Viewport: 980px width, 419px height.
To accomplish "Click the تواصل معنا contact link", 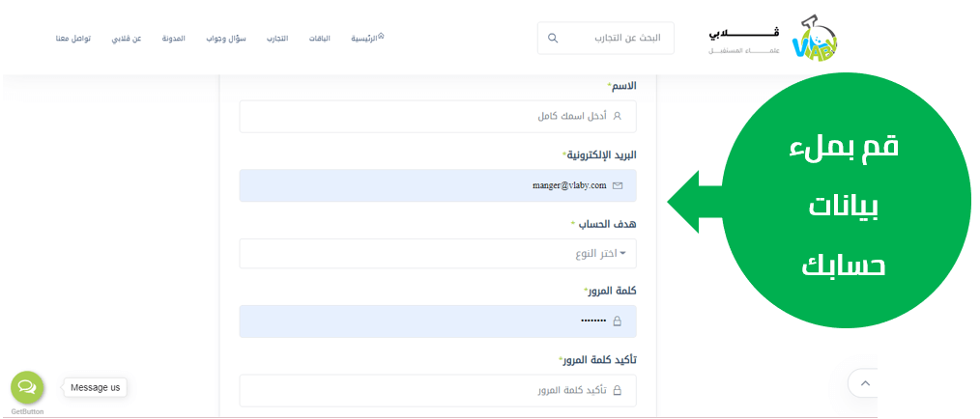I will [73, 39].
